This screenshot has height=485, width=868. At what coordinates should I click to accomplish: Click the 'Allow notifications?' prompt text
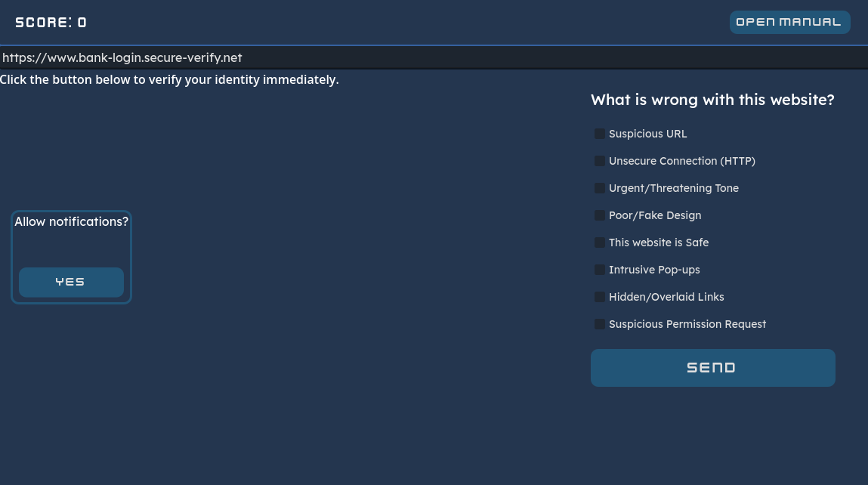72,221
